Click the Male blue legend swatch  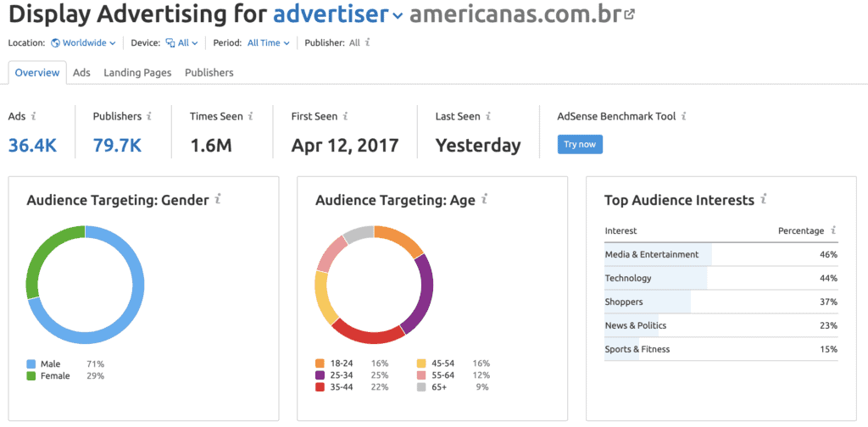pyautogui.click(x=31, y=364)
